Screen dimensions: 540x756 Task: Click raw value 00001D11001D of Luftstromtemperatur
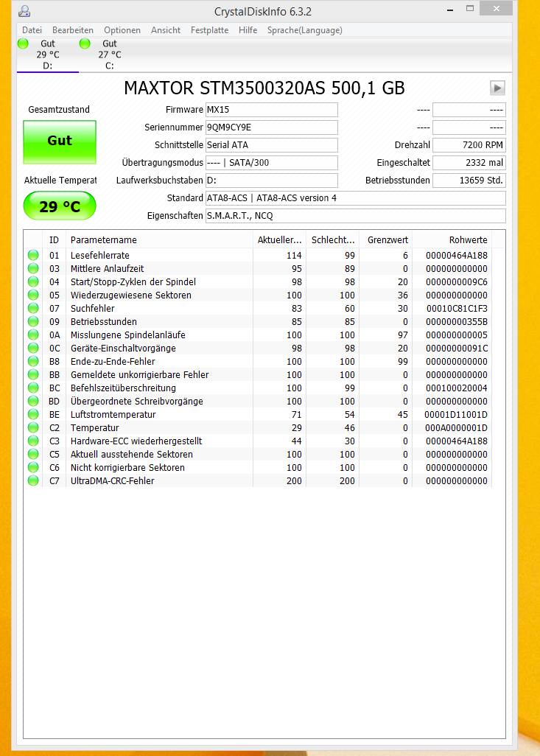(x=456, y=414)
